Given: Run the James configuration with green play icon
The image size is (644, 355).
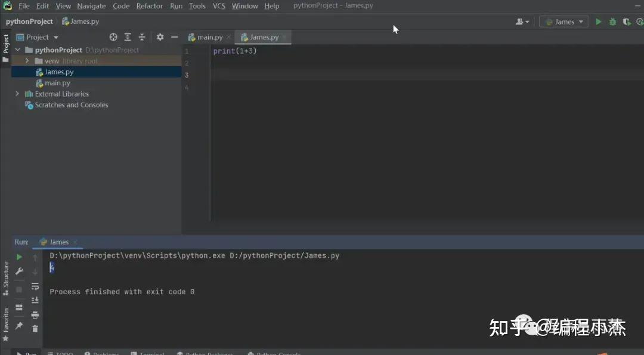Looking at the screenshot, I should (598, 21).
